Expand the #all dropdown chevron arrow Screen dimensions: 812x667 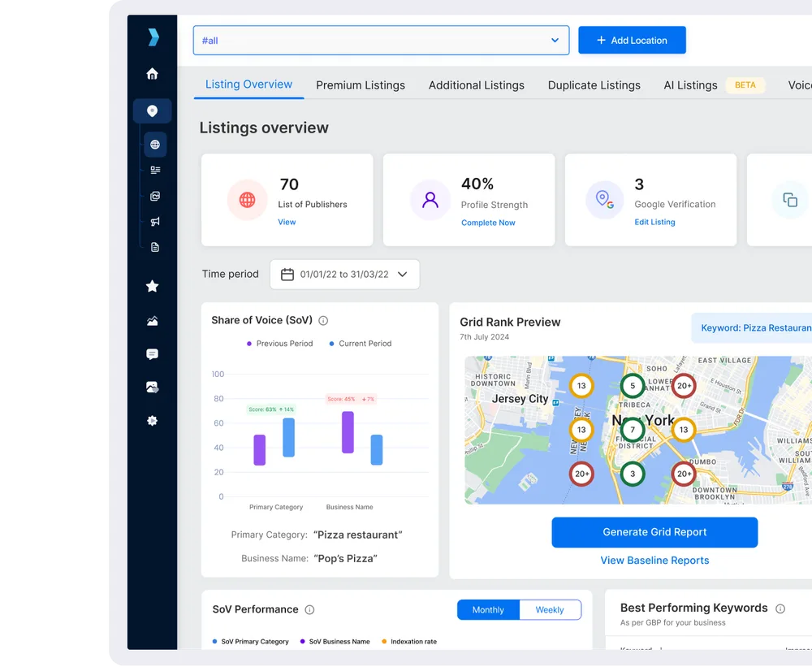click(555, 41)
